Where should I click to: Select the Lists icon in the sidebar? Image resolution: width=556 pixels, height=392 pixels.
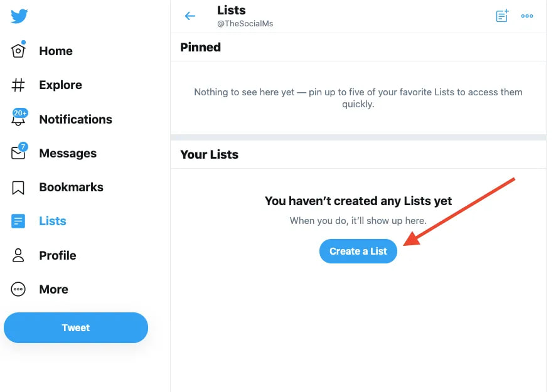click(x=17, y=221)
